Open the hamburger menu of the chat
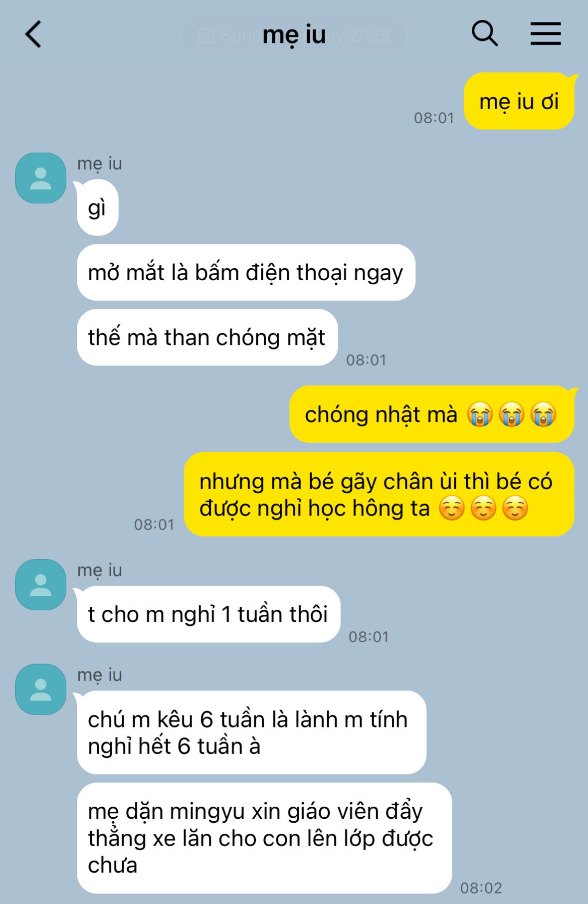The width and height of the screenshot is (588, 904). click(545, 34)
